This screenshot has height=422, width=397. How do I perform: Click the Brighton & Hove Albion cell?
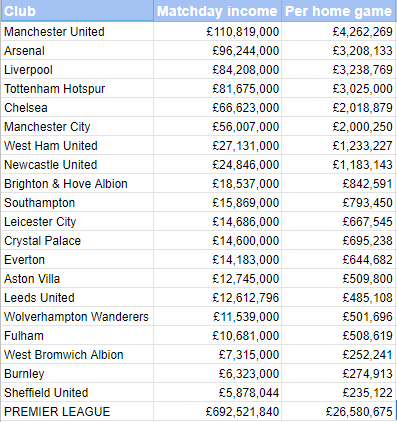click(77, 184)
